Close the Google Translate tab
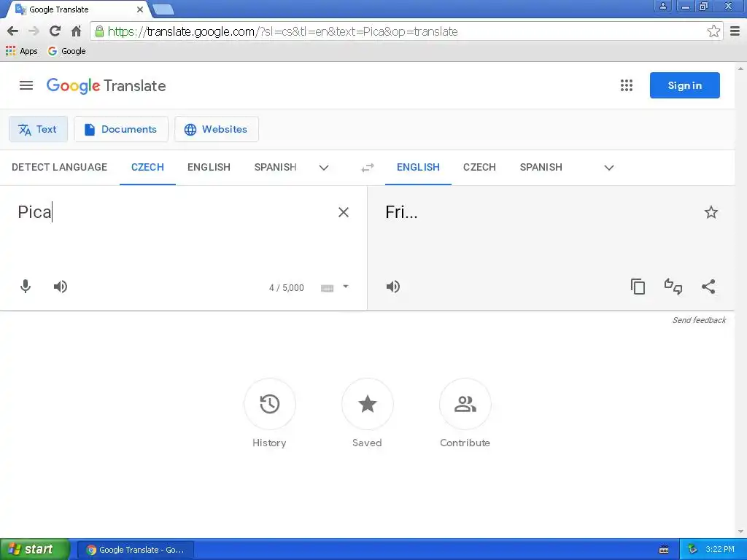747x560 pixels. [139, 9]
